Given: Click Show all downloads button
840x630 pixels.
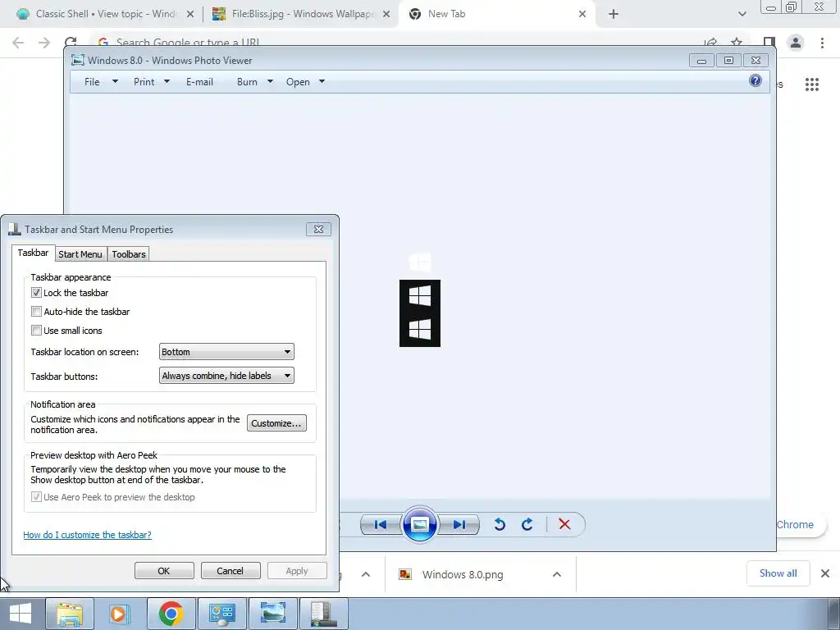Looking at the screenshot, I should [778, 573].
